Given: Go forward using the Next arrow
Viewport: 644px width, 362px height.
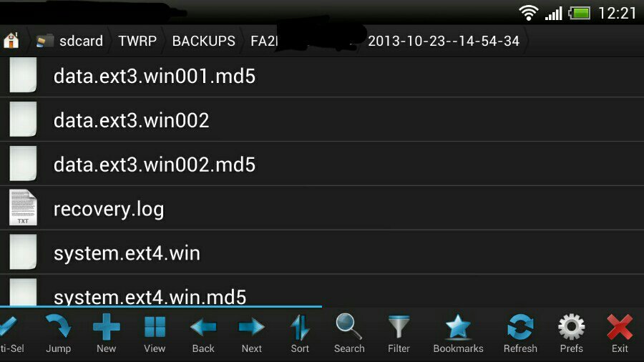Looking at the screenshot, I should pos(252,333).
